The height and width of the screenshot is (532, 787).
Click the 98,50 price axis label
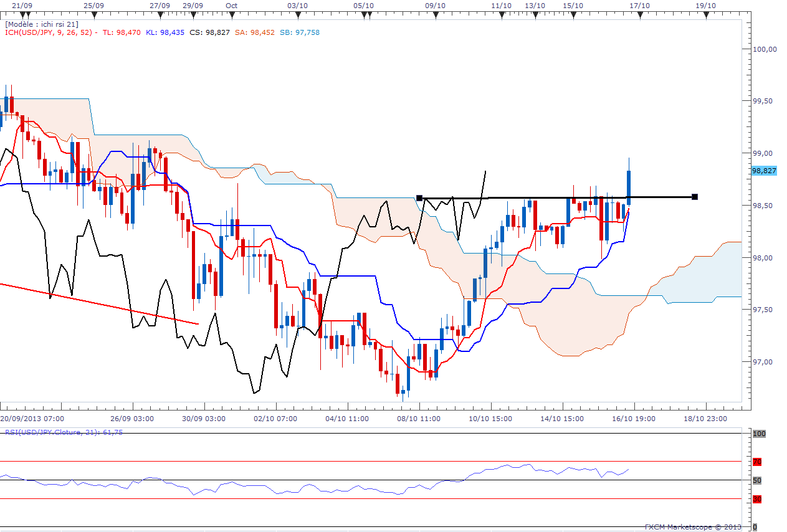pyautogui.click(x=764, y=206)
